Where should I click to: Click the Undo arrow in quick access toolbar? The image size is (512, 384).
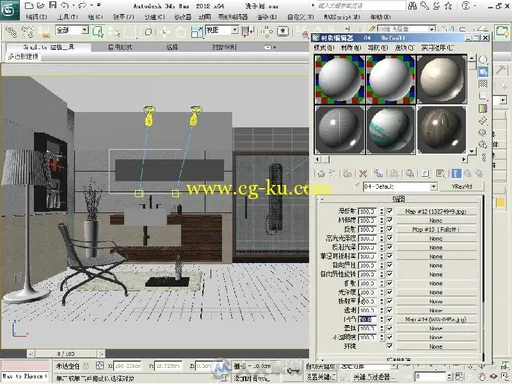[65, 5]
